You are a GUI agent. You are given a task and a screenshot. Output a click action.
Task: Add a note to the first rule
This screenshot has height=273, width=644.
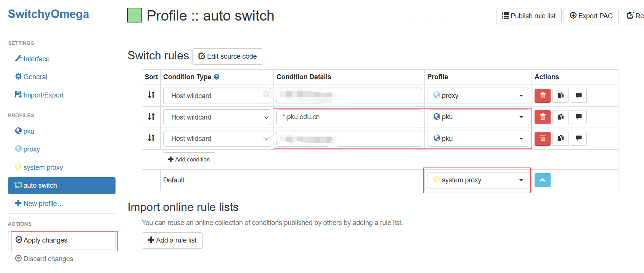[x=579, y=96]
